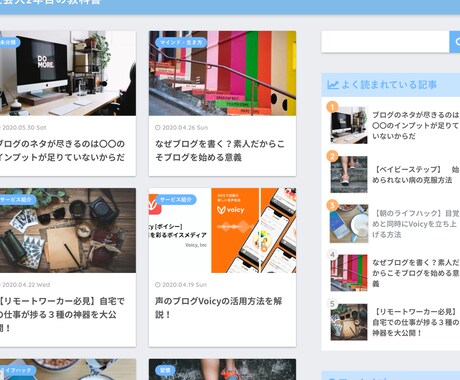Open the colorful stairs article thumbnail
This screenshot has width=460, height=380.
[222, 73]
